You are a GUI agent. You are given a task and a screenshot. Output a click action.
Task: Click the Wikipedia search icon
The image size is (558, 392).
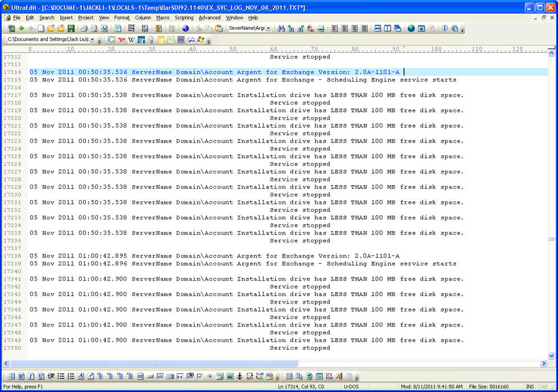(x=131, y=40)
